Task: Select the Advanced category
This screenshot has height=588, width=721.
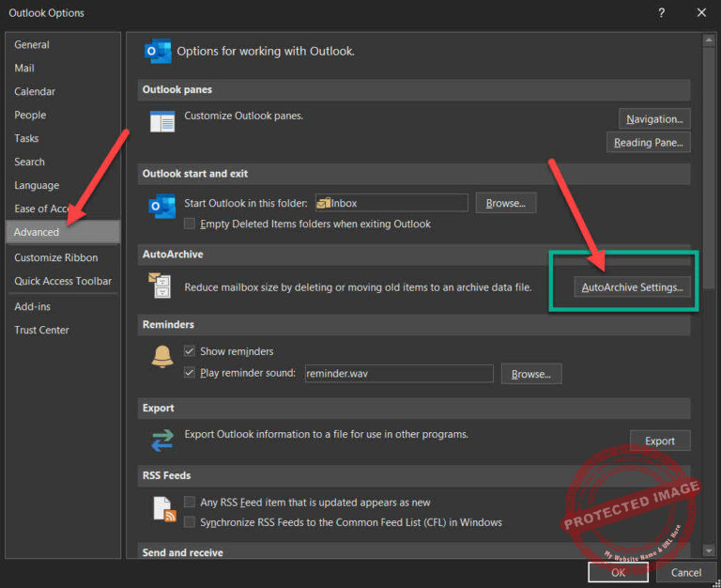Action: point(63,232)
